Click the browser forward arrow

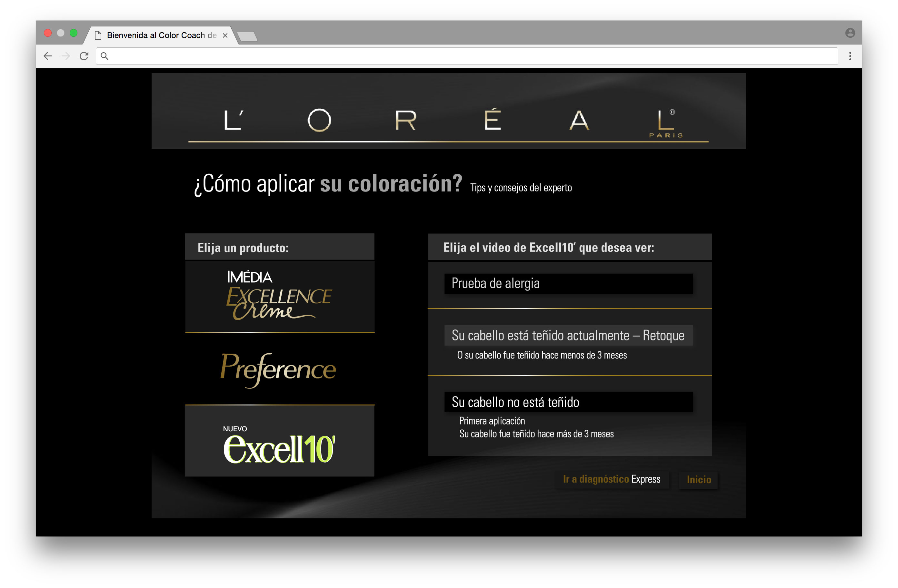66,56
